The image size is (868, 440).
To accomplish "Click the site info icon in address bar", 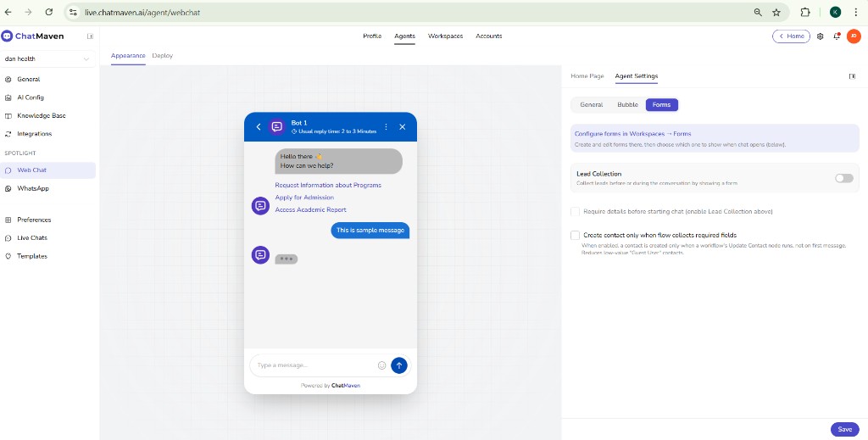I will pyautogui.click(x=73, y=12).
